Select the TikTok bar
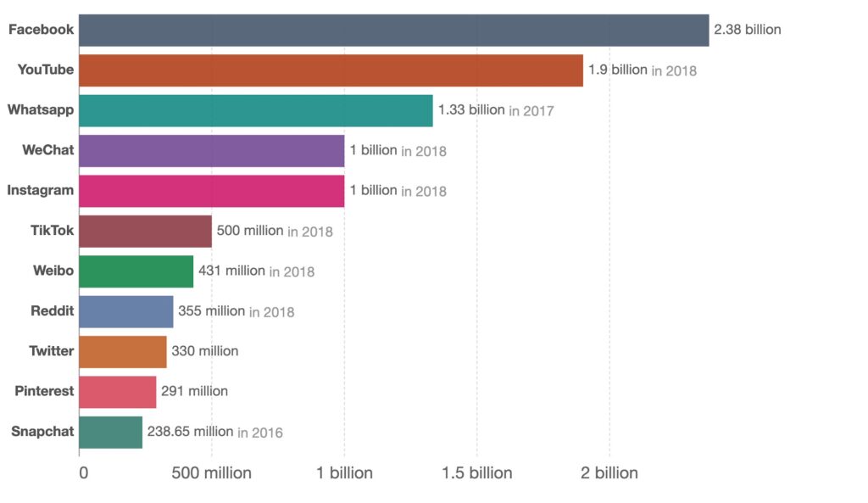This screenshot has width=868, height=503. pyautogui.click(x=145, y=232)
